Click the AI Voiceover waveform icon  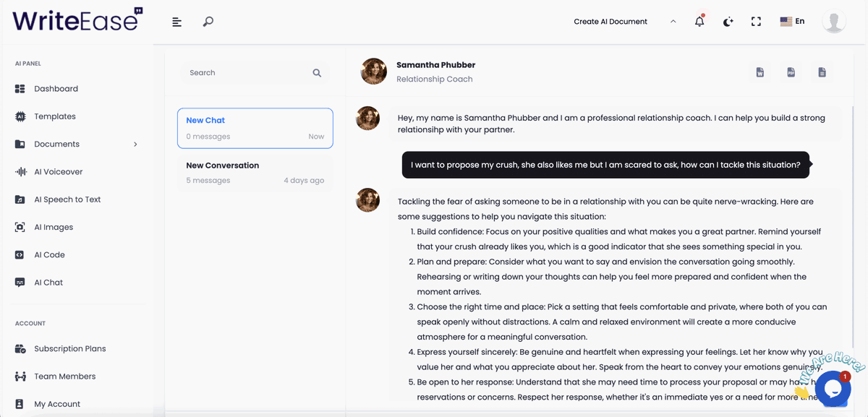coord(20,172)
